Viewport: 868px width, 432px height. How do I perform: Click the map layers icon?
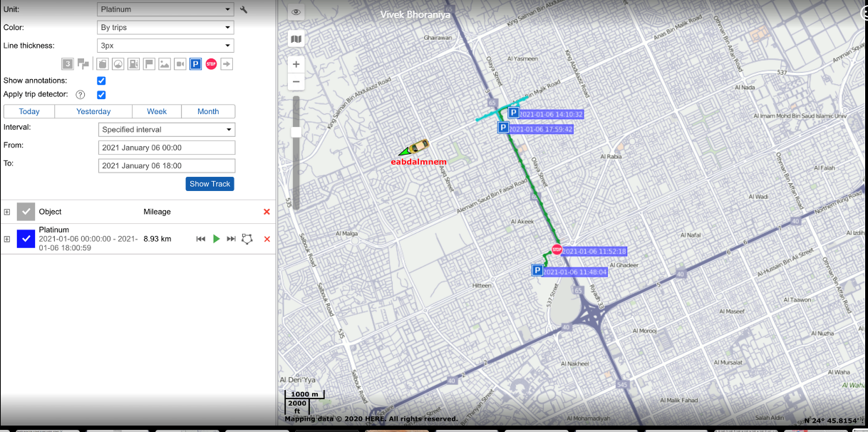click(x=296, y=39)
